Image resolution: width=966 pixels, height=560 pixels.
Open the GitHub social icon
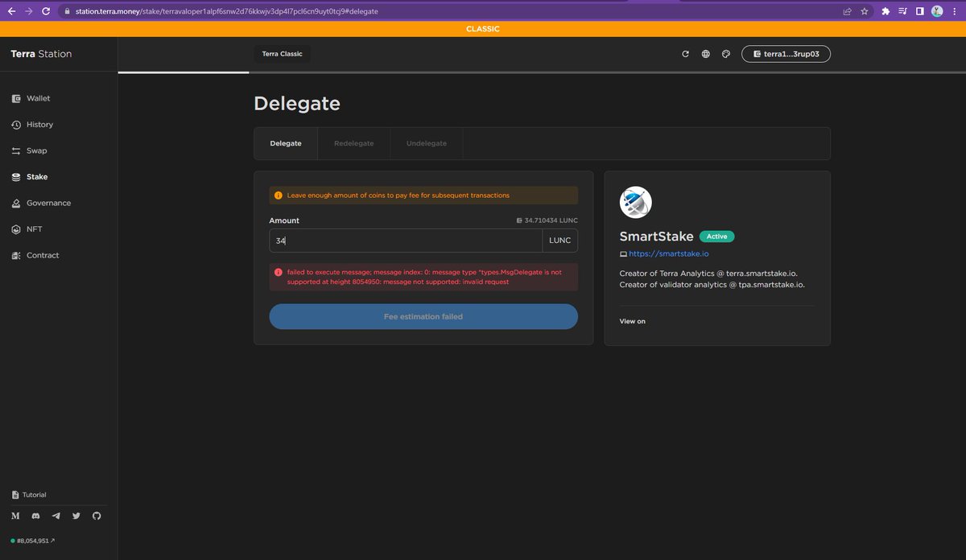pos(97,516)
